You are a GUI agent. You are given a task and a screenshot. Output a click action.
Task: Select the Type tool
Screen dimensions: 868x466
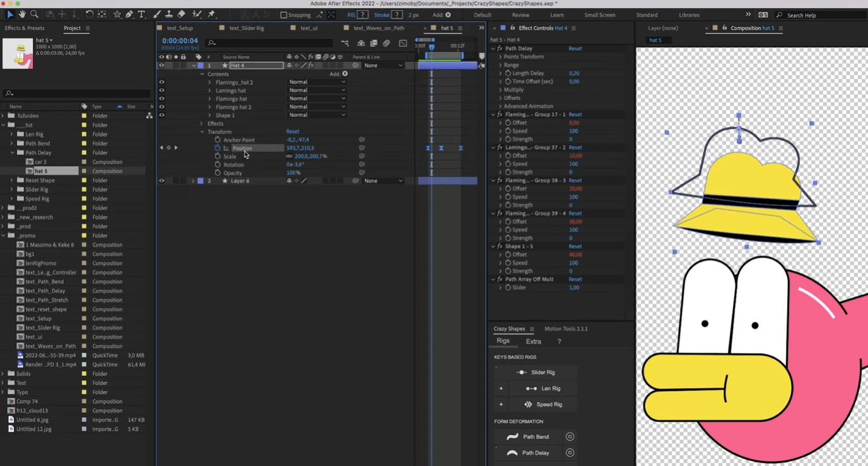pyautogui.click(x=142, y=15)
